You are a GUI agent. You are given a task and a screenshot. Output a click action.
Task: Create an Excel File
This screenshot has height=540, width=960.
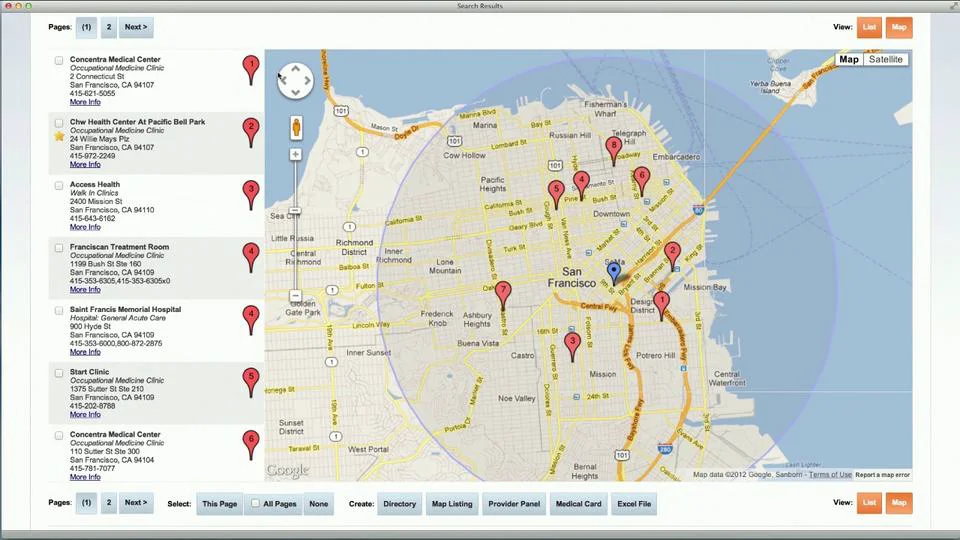(x=634, y=504)
